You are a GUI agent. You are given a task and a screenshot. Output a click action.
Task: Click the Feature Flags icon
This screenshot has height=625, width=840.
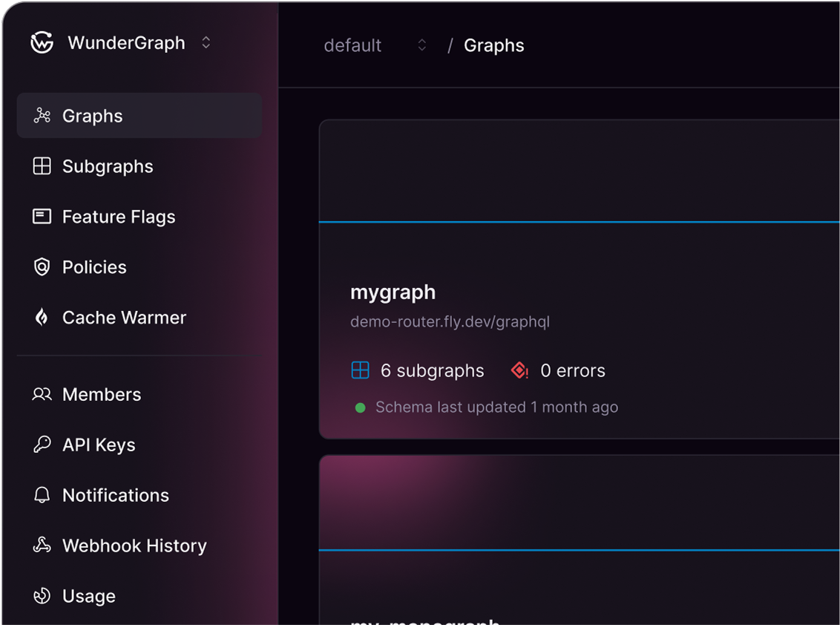tap(42, 217)
